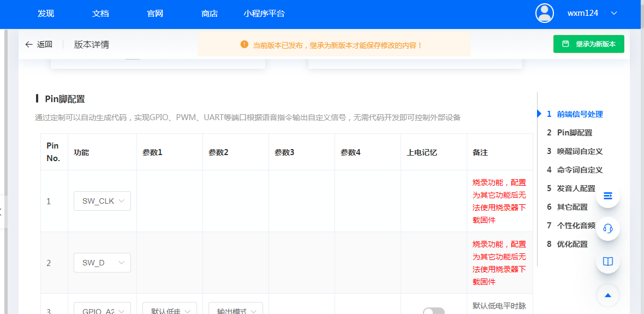
Task: Click the user avatar icon
Action: tap(545, 13)
